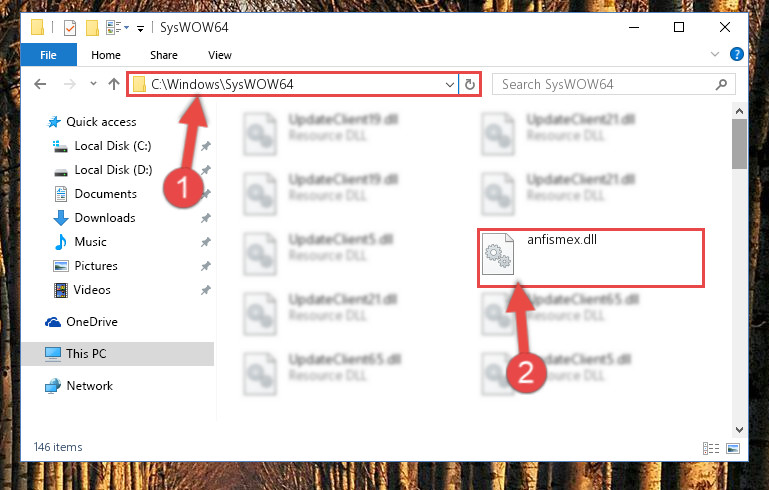Screen dimensions: 769x490
Task: Go up one folder level arrow
Action: click(114, 84)
